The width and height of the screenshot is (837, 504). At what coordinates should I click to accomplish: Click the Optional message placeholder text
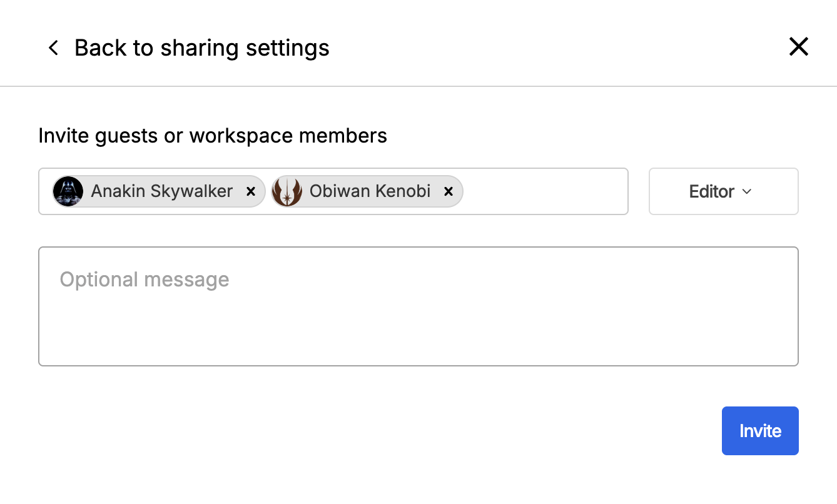click(x=145, y=280)
